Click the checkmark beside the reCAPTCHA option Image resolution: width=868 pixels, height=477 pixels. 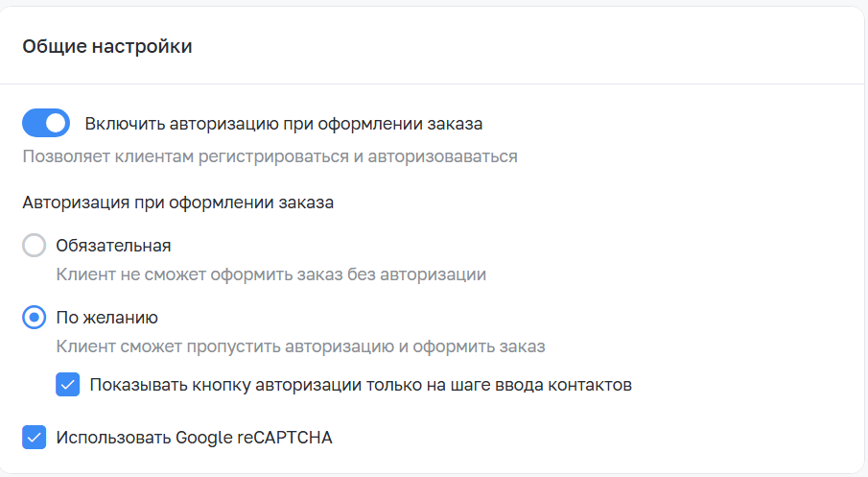click(x=34, y=438)
